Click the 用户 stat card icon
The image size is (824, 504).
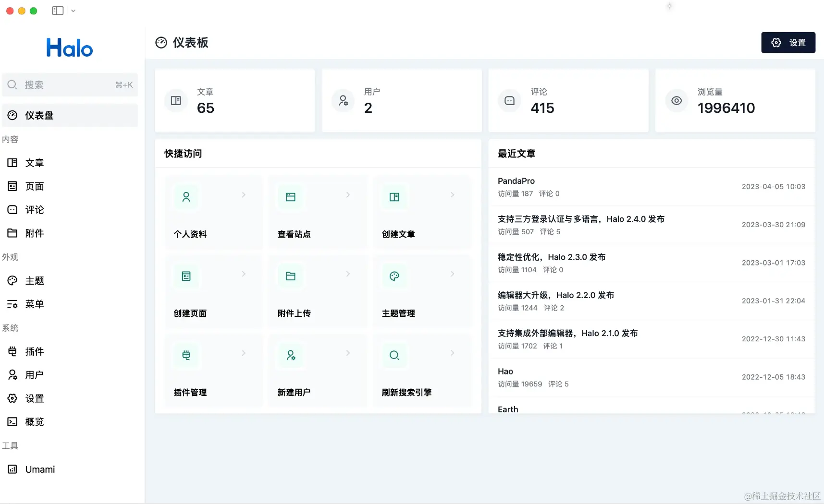tap(343, 101)
